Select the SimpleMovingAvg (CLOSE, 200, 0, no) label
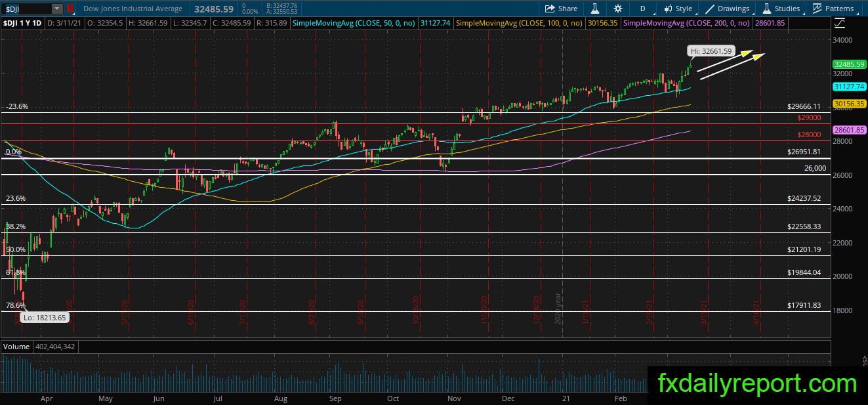Image resolution: width=868 pixels, height=405 pixels. tap(685, 23)
